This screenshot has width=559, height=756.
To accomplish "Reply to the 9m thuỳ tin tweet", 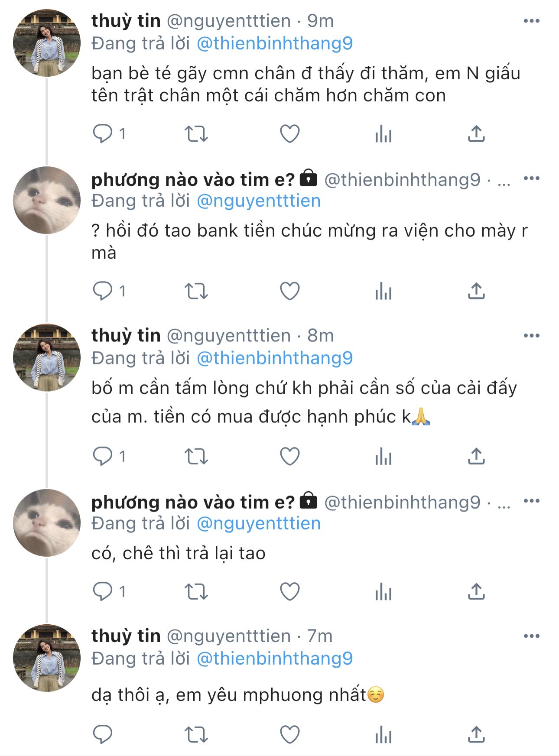I will (x=103, y=133).
